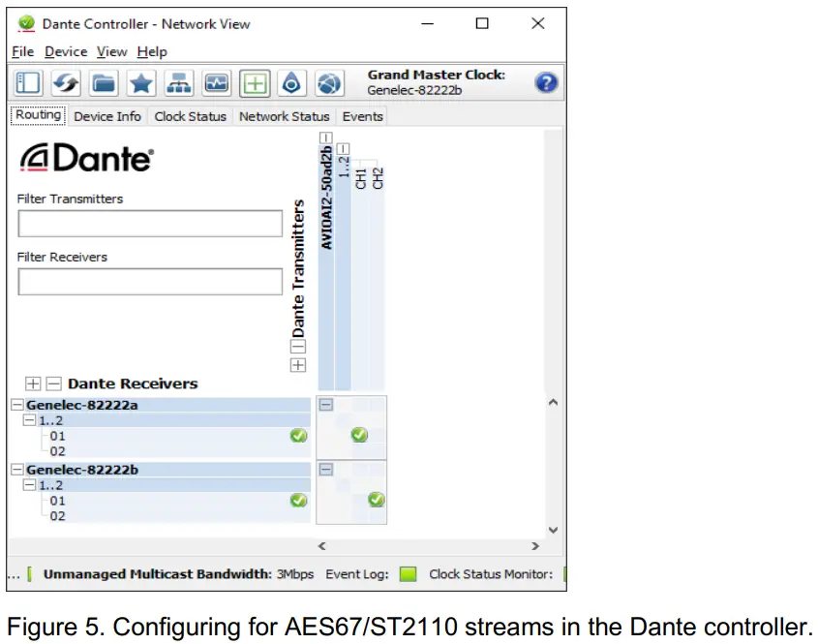Collapse the transmitter 1..2 channel group

[x=343, y=149]
